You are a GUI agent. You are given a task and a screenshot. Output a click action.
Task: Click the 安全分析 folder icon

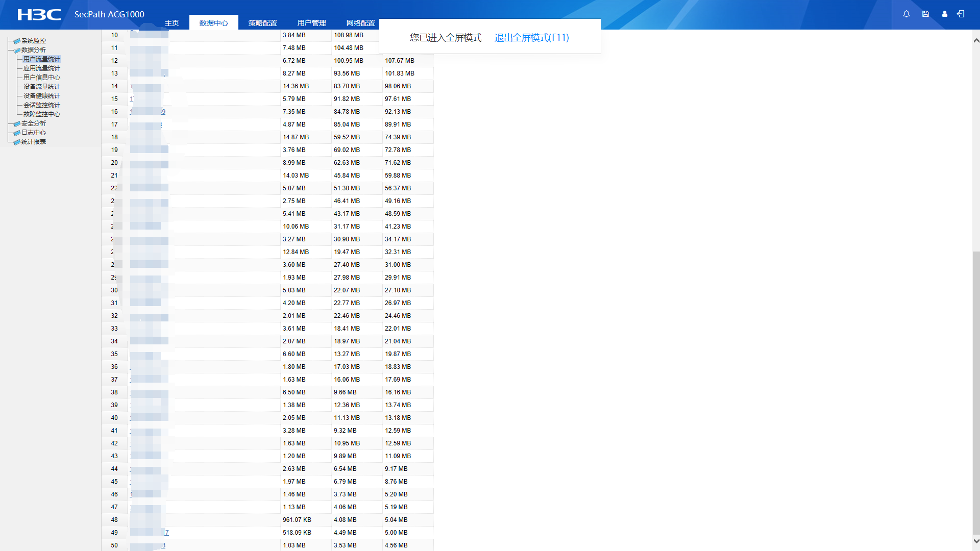pyautogui.click(x=17, y=123)
